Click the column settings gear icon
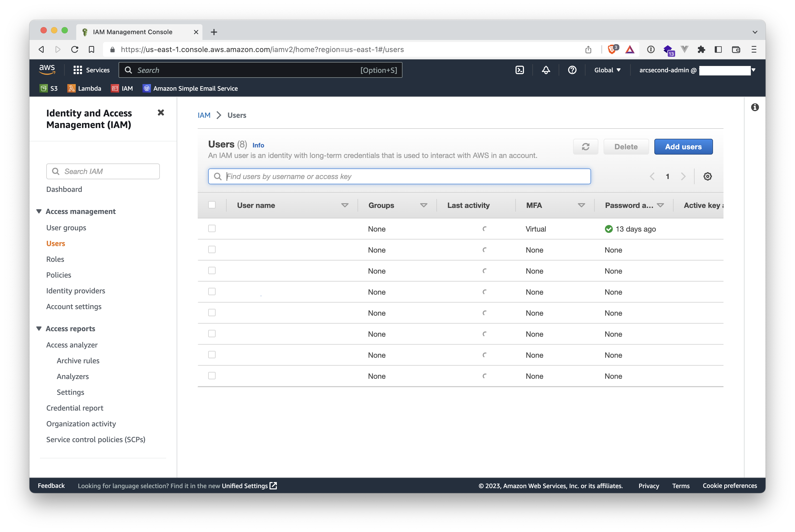Image resolution: width=795 pixels, height=532 pixels. [707, 176]
